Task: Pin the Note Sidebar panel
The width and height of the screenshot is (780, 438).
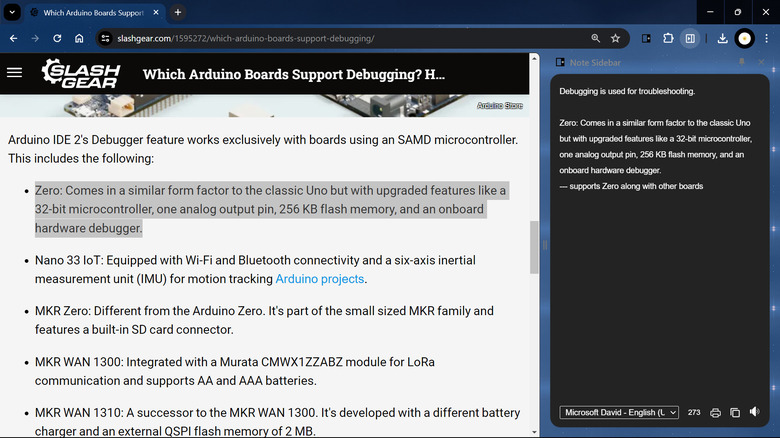Action: [x=741, y=62]
